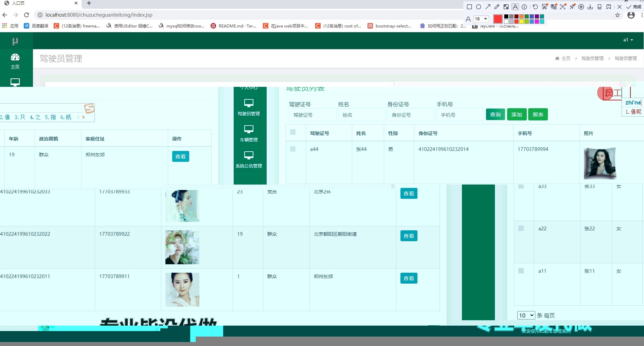Click the phone icon in the screenshot toolbar
This screenshot has width=644, height=346.
(600, 7)
